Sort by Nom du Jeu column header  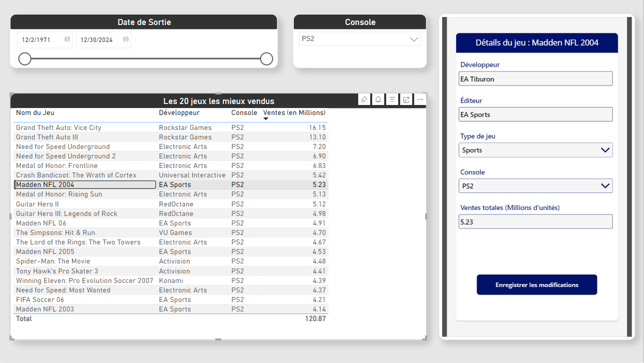35,113
